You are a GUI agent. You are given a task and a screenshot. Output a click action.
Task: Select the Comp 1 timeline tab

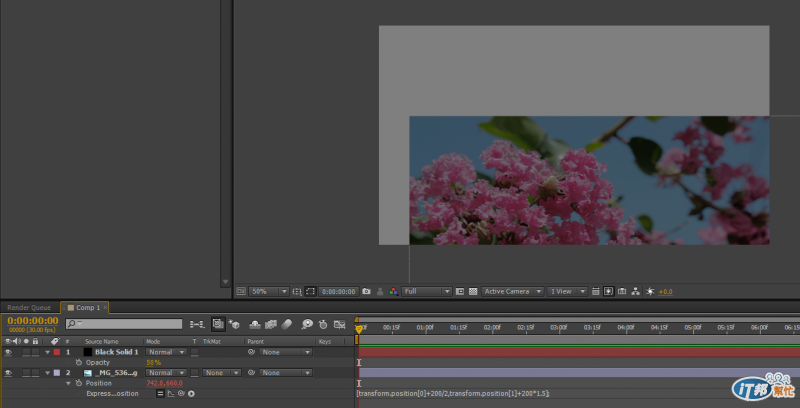(85, 308)
